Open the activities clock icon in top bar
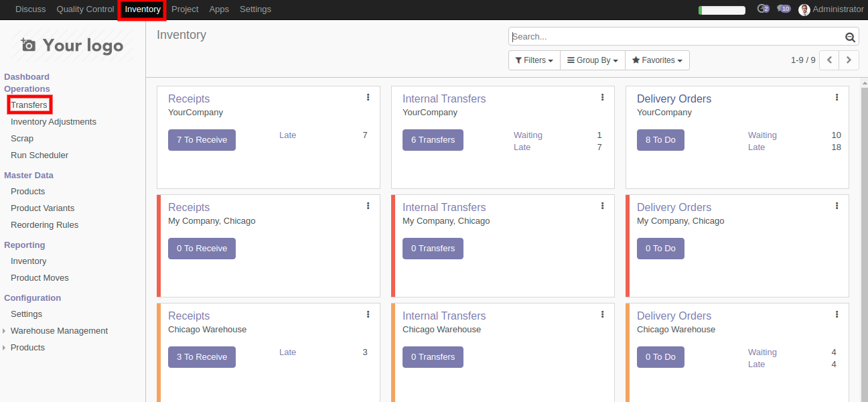868x402 pixels. click(x=762, y=9)
